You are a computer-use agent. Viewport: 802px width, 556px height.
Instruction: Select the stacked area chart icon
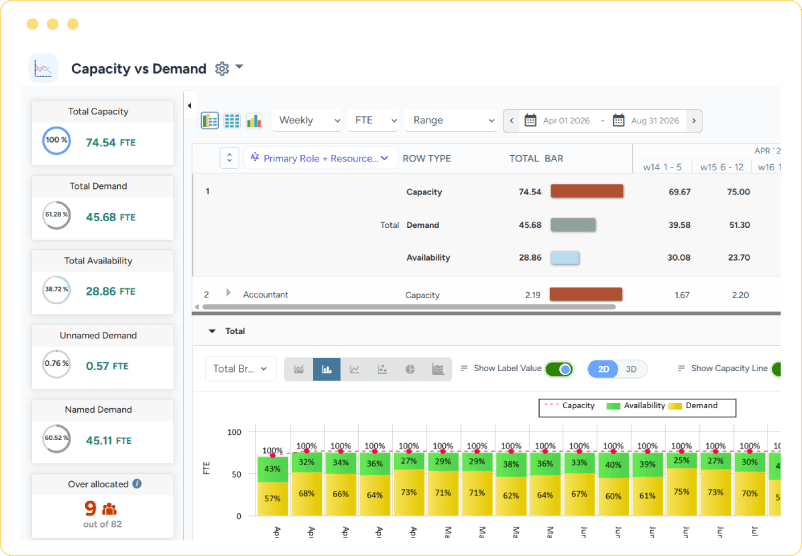pos(438,369)
